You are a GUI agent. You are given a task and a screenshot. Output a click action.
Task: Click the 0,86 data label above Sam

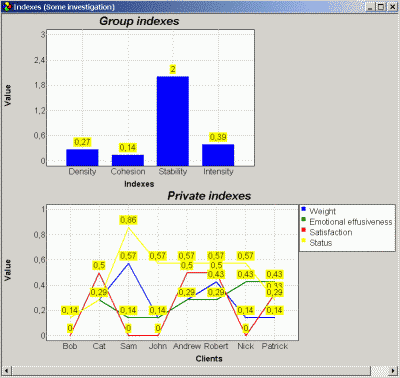(128, 220)
